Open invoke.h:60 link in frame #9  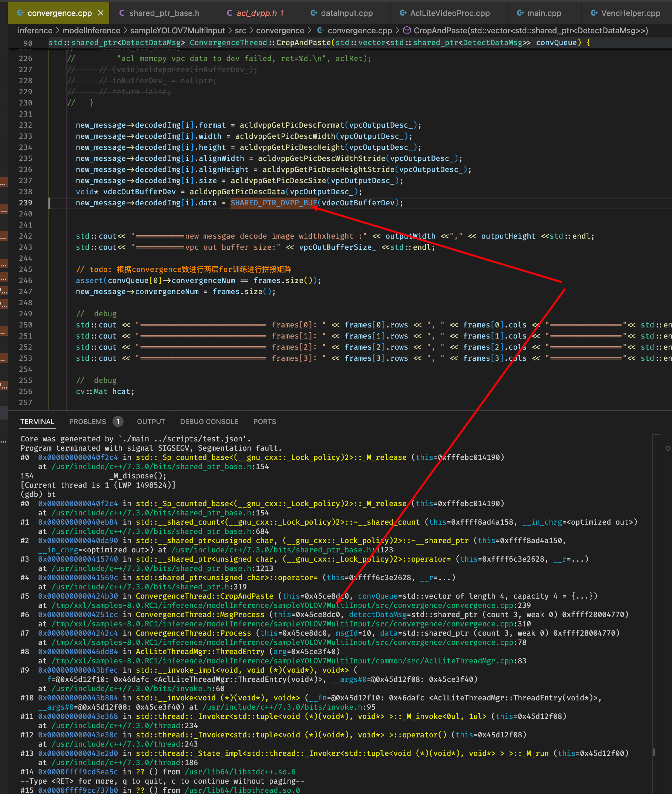[138, 689]
